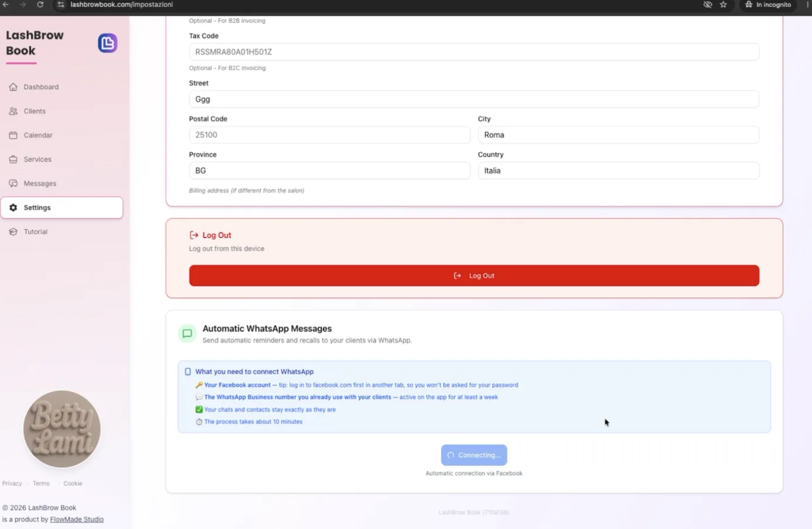Open the Cookie link

tap(73, 483)
